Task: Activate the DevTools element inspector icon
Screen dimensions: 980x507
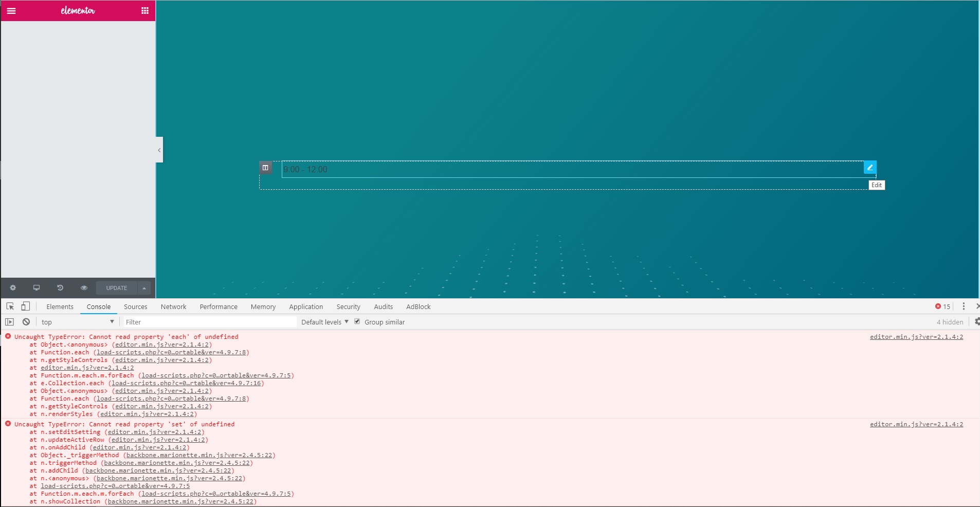Action: click(x=10, y=306)
